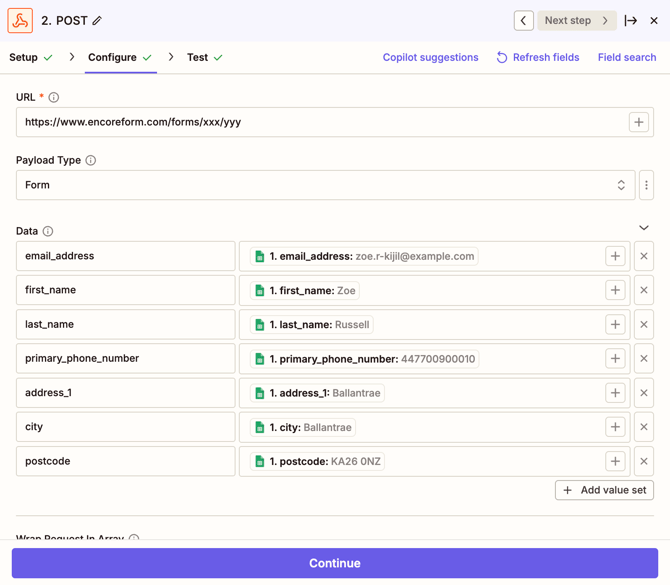Click Refresh fields
This screenshot has height=585, width=670.
pos(538,57)
